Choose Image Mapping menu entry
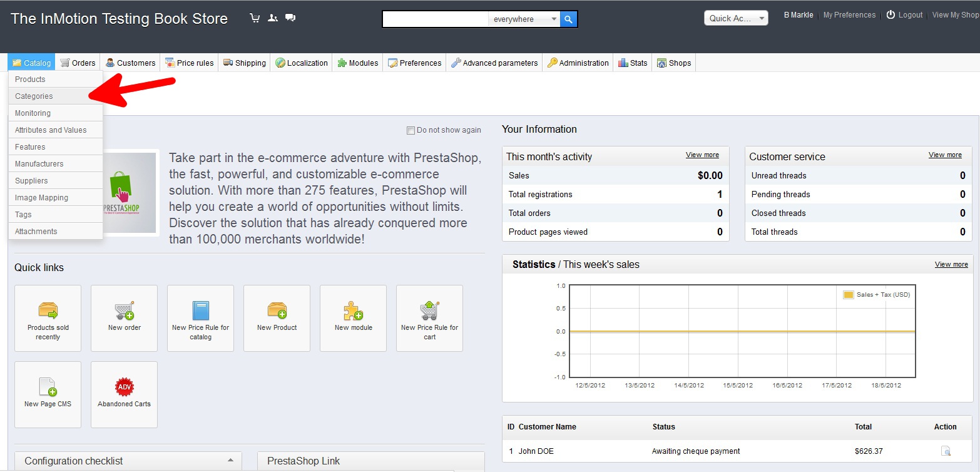Screen dimensions: 980x472 56,198
